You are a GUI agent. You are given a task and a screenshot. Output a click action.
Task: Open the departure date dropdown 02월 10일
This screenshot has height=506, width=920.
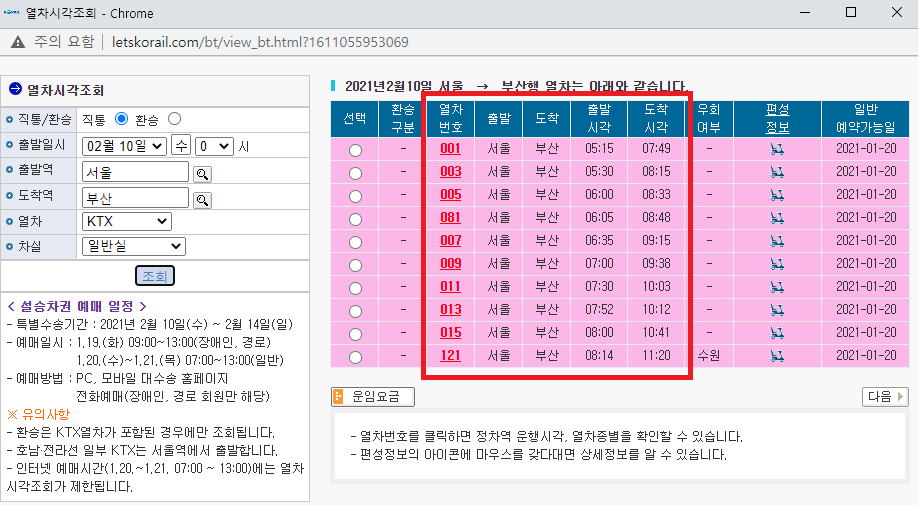(124, 146)
